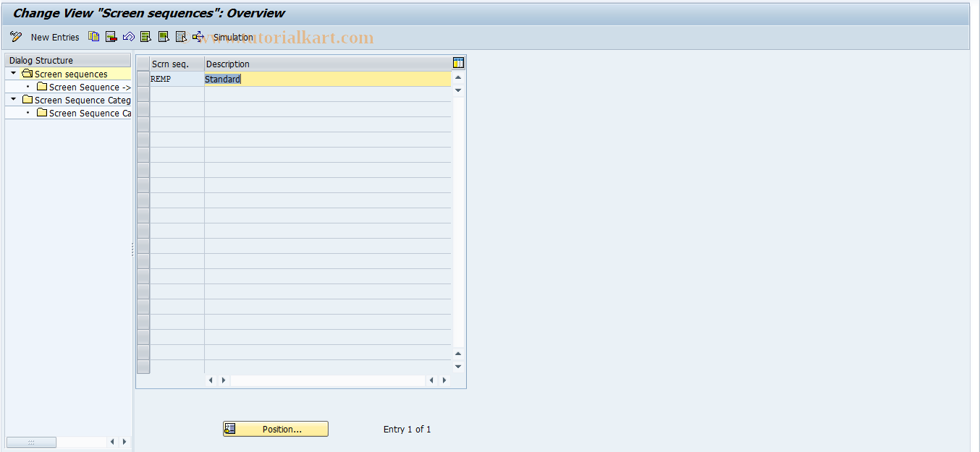The width and height of the screenshot is (980, 452).
Task: Click the REMP screen sequence cell
Action: (177, 79)
